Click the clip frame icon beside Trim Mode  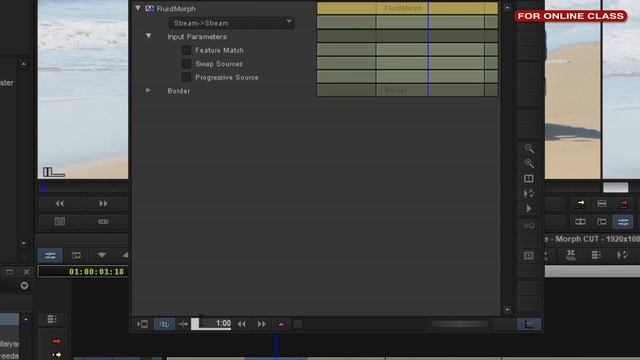602,221
